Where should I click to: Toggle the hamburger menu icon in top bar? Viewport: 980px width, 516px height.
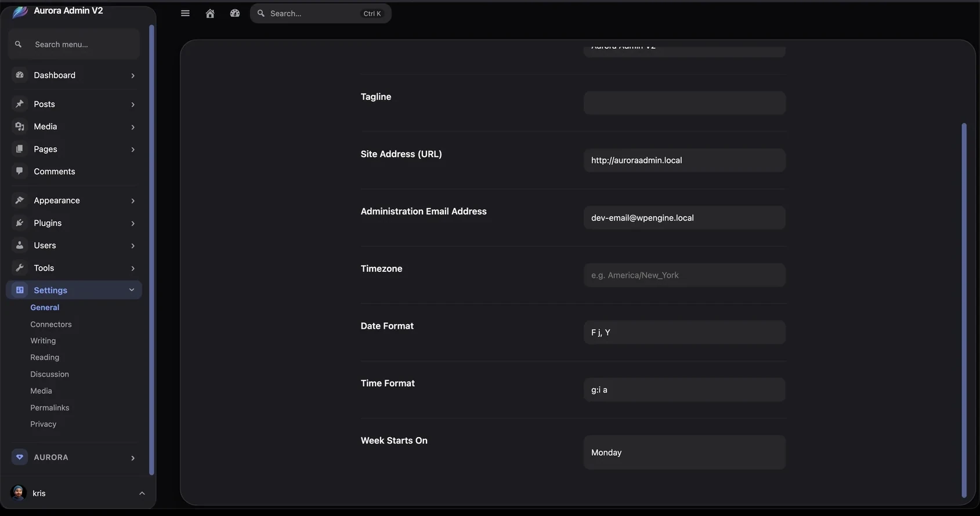(185, 13)
